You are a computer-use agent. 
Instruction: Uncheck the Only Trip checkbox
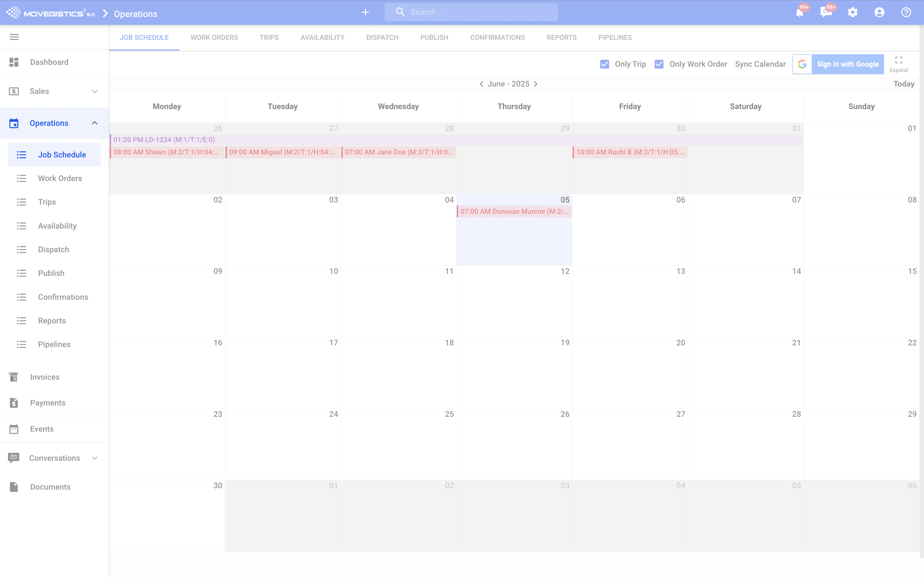604,64
